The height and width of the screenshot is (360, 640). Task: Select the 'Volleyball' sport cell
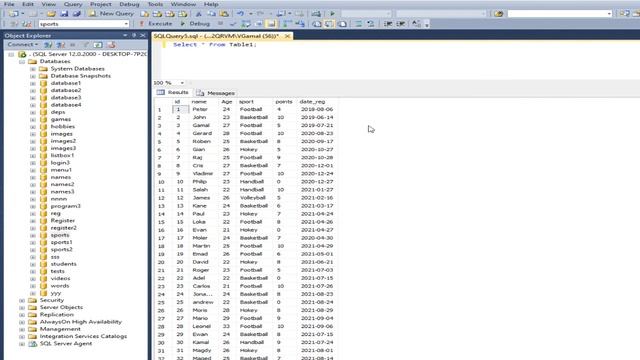pos(253,198)
